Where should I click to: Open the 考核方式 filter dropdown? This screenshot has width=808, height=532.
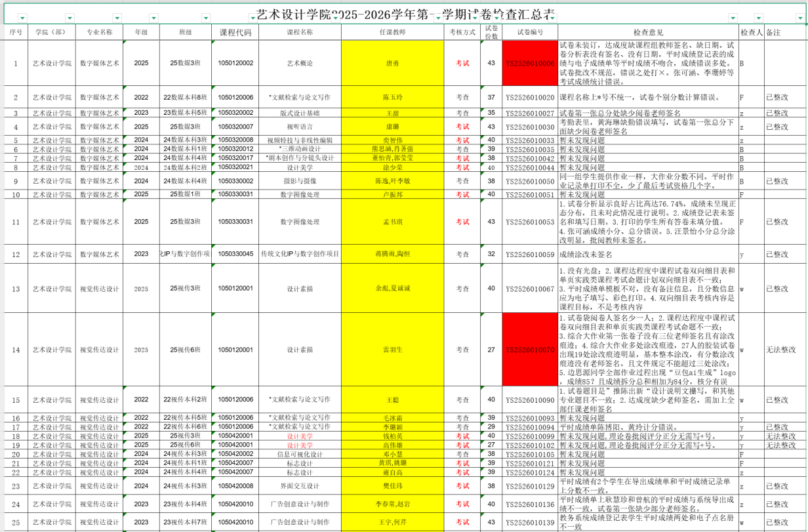(x=475, y=18)
